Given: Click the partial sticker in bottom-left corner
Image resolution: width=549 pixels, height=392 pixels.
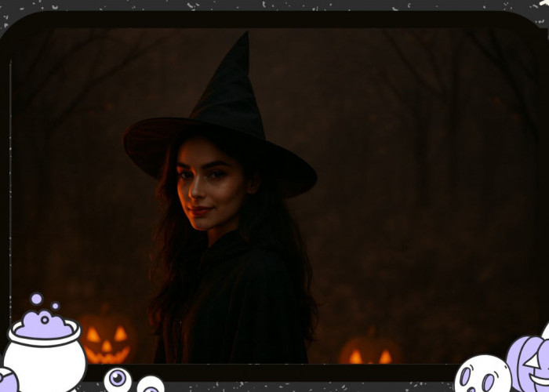Looking at the screenshot, I should click(6, 381).
